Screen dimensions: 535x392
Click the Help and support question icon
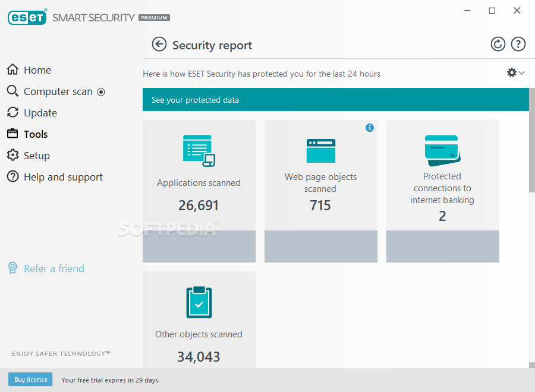[x=12, y=176]
